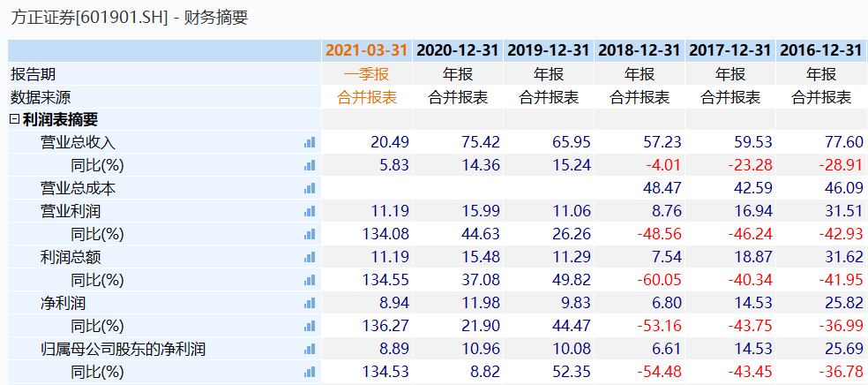Click revenue value 77.60
Image resolution: width=868 pixels, height=385 pixels.
(x=843, y=142)
